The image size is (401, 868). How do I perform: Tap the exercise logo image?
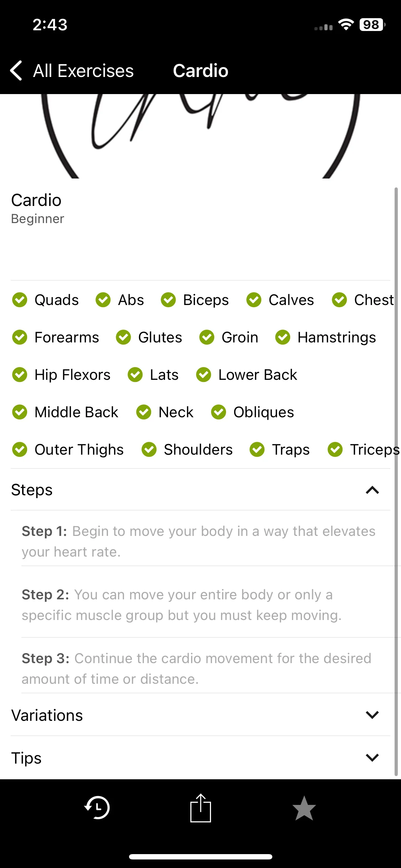click(200, 136)
